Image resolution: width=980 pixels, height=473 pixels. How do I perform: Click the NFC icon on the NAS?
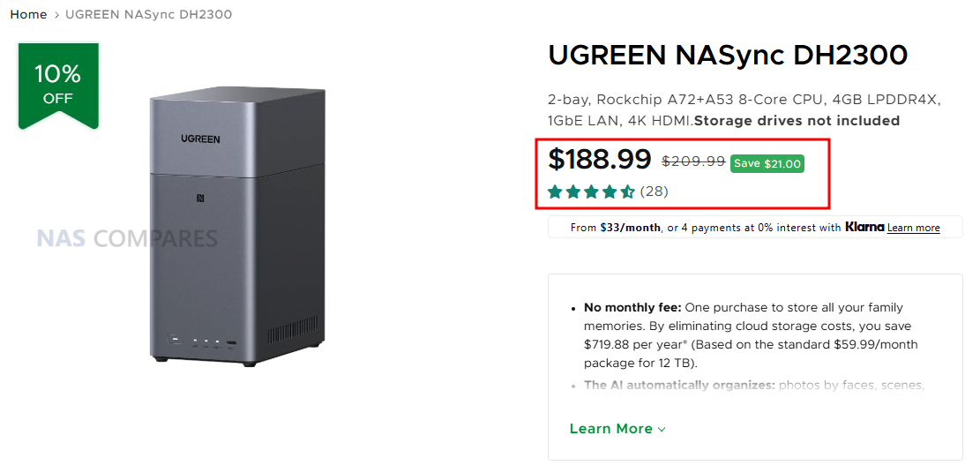(x=199, y=199)
